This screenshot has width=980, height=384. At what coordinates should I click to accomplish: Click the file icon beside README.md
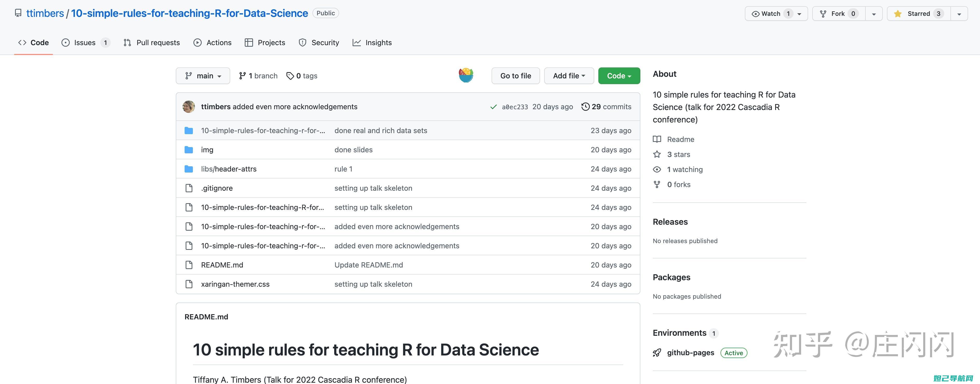[x=189, y=265]
